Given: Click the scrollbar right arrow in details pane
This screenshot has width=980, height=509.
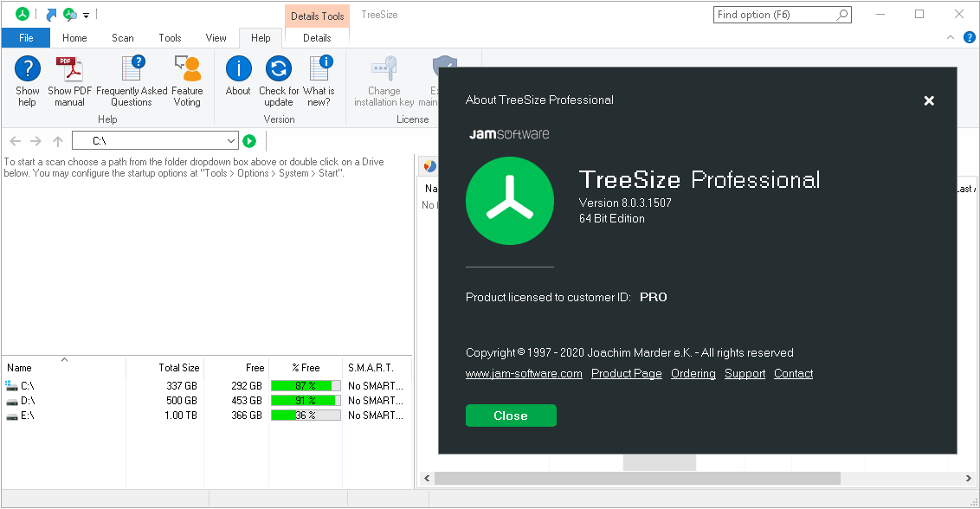Looking at the screenshot, I should [x=968, y=479].
